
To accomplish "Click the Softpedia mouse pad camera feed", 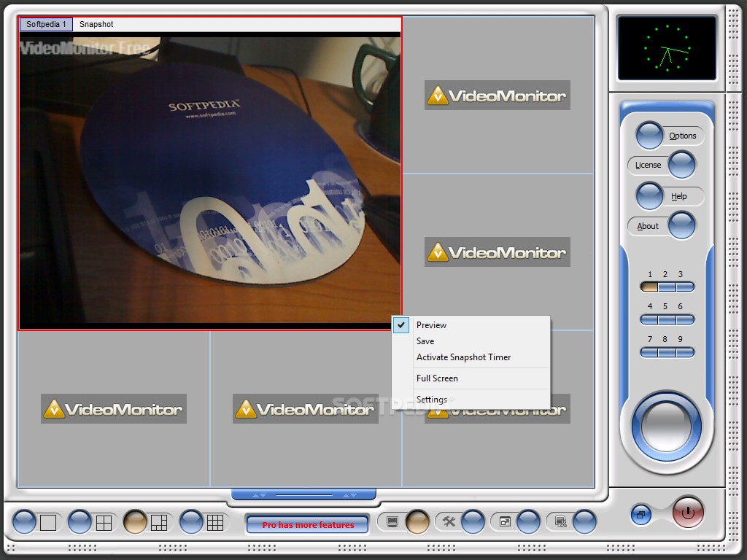I will pyautogui.click(x=210, y=181).
